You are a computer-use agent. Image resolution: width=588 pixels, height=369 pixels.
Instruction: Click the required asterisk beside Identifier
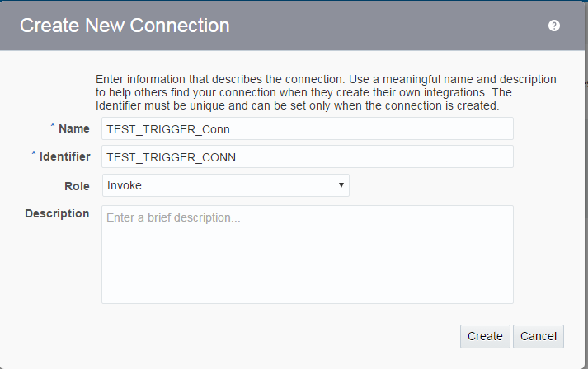click(34, 156)
